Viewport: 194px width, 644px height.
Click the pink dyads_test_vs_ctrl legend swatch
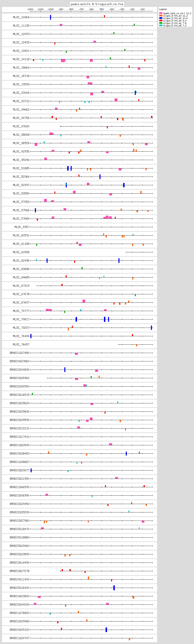[161, 13]
